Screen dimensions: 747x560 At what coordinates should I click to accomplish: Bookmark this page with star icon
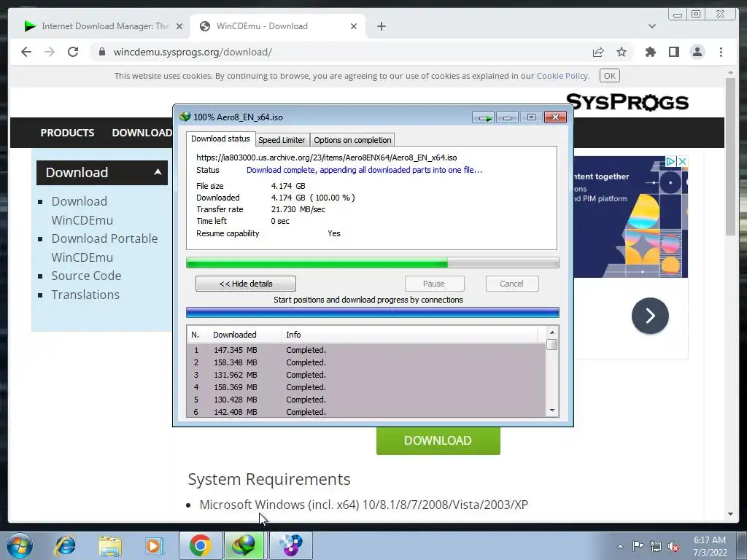pos(622,52)
